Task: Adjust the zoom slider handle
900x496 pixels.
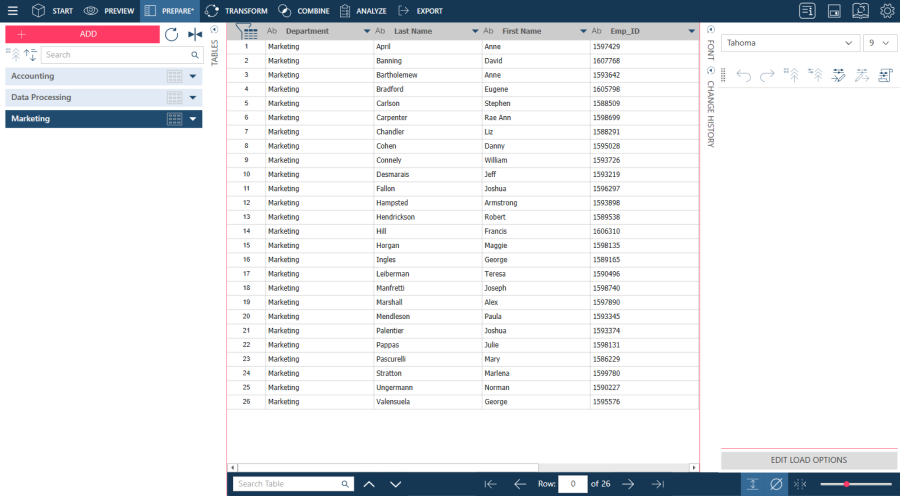Action: [846, 484]
